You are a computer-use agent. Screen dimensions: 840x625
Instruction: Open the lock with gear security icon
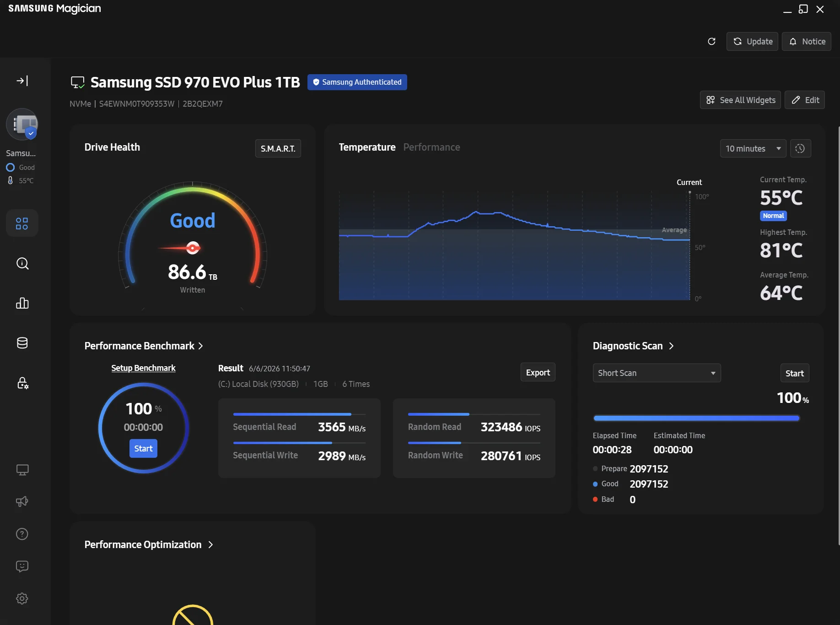[22, 383]
